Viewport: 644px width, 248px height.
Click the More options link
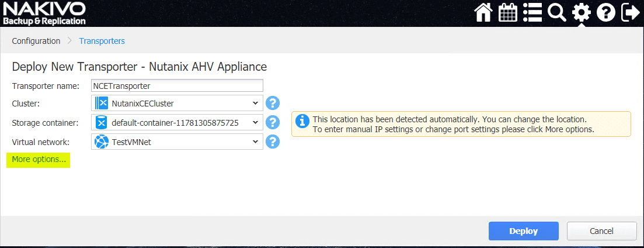pyautogui.click(x=39, y=160)
